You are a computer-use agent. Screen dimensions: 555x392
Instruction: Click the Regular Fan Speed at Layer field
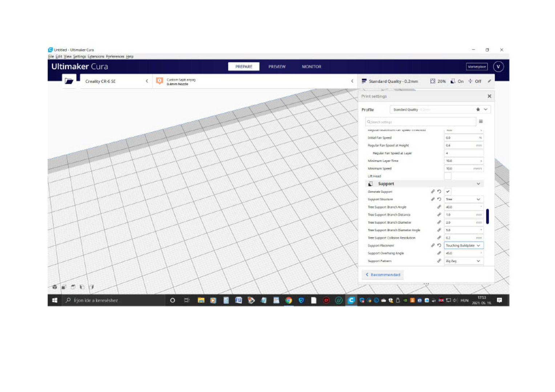[464, 153]
